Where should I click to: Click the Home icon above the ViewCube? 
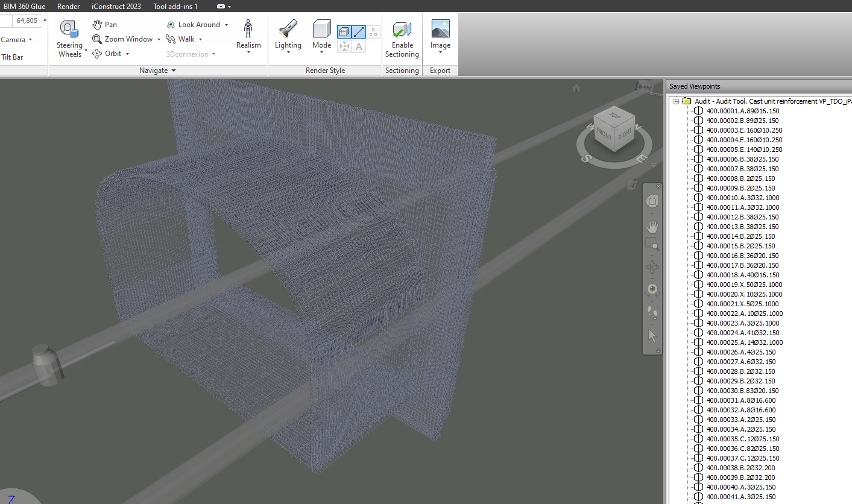coord(576,87)
